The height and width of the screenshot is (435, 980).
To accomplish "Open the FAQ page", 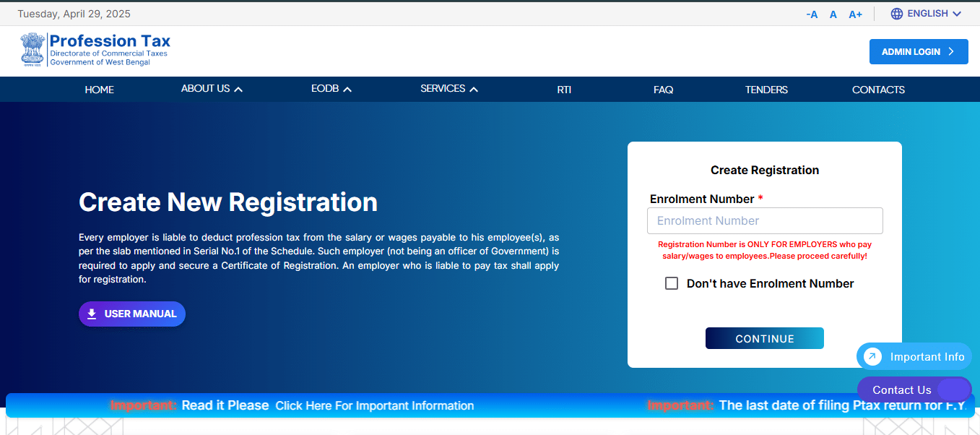I will pos(663,90).
